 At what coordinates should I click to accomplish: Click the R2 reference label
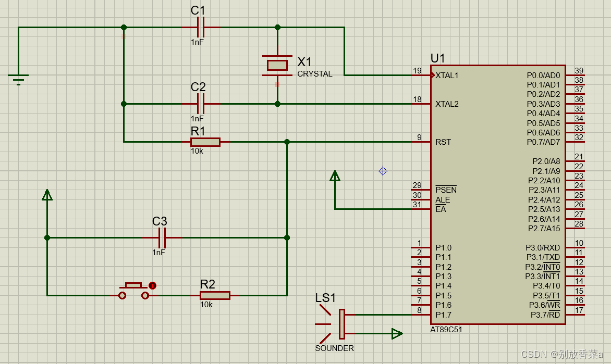click(x=207, y=284)
